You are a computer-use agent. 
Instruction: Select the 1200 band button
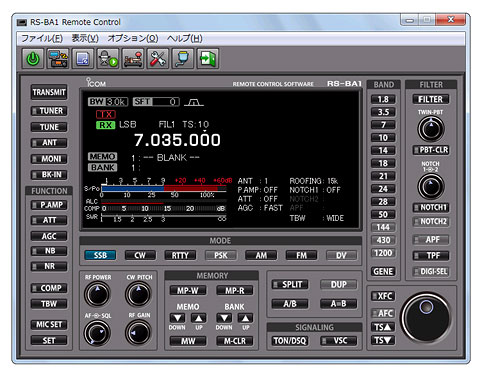coord(383,253)
